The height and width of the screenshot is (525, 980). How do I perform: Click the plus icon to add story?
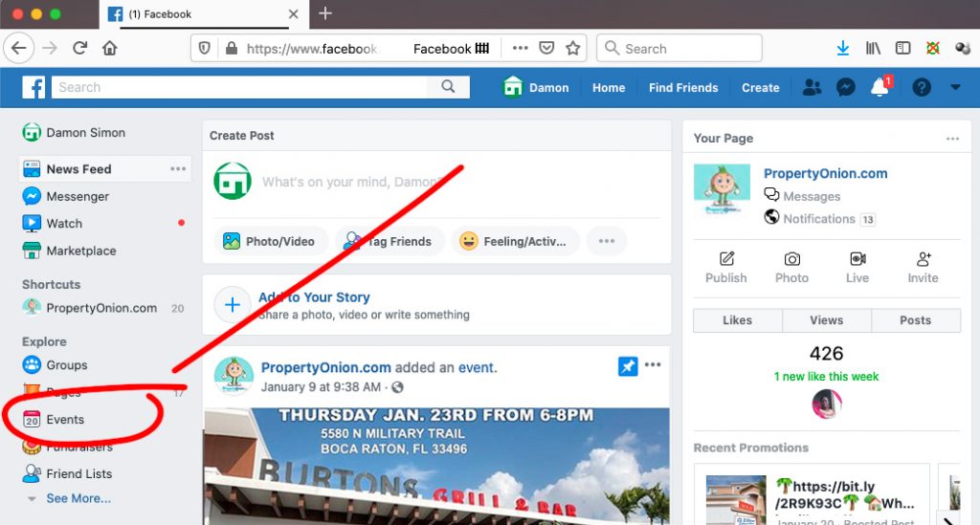pos(233,305)
